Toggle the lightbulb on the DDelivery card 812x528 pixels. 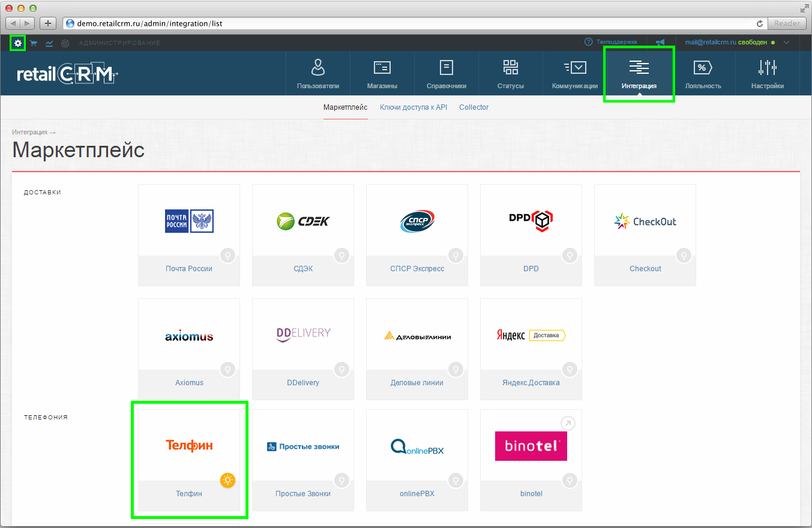[x=341, y=369]
